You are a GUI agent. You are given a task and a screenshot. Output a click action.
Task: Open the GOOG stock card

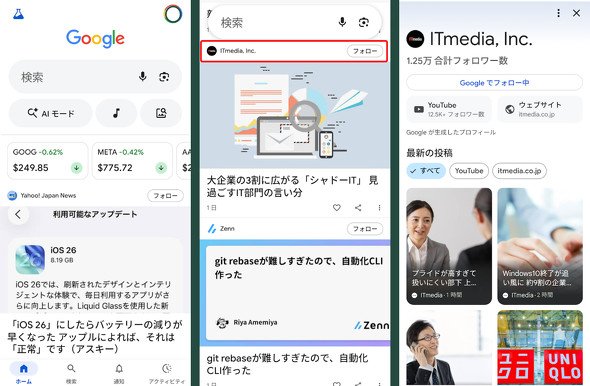coord(48,161)
